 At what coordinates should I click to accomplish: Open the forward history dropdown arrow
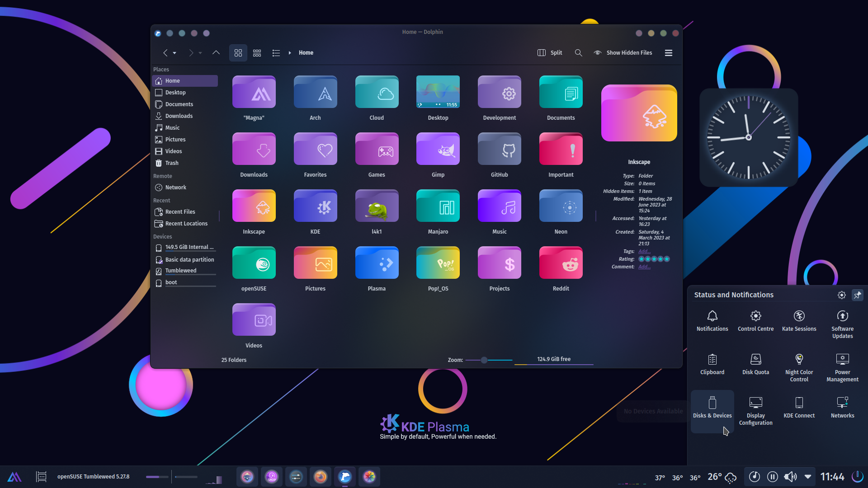200,53
